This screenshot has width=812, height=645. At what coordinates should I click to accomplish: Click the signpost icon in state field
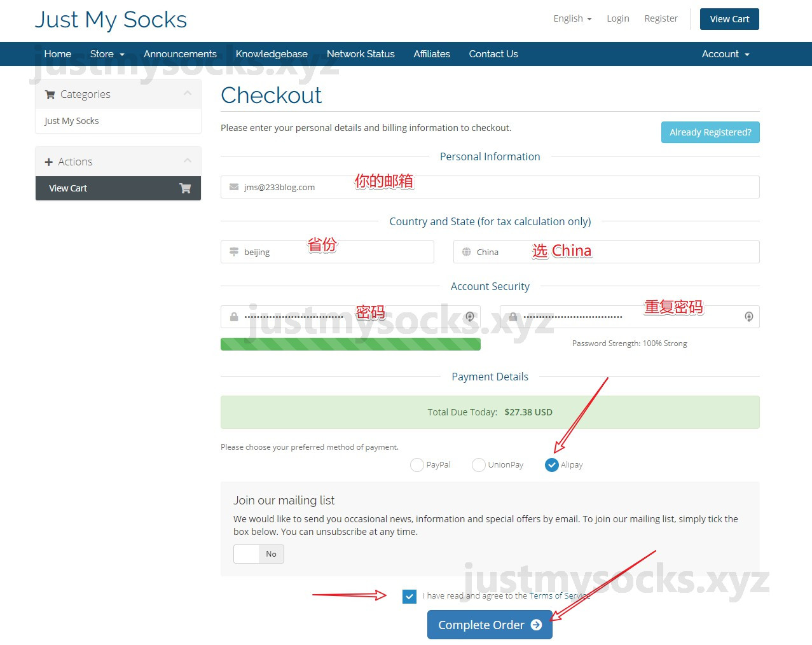coord(234,252)
